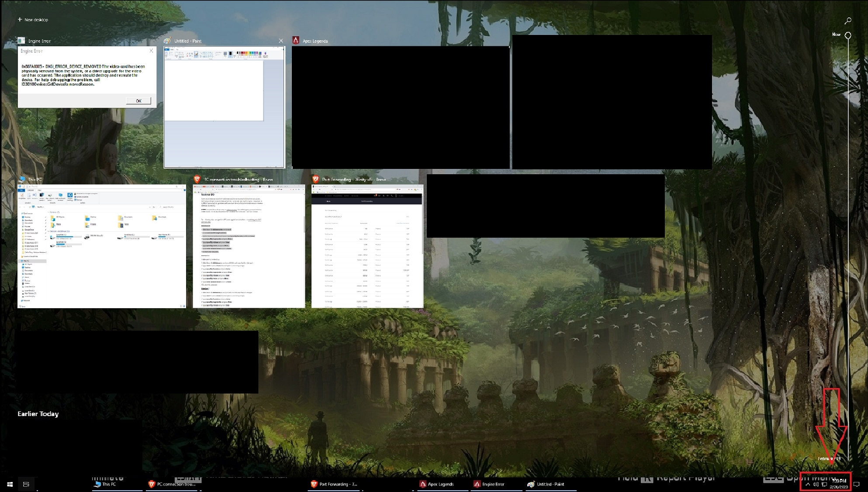Open the Windows Start menu
Screen dimensions: 868x492
tap(10, 484)
